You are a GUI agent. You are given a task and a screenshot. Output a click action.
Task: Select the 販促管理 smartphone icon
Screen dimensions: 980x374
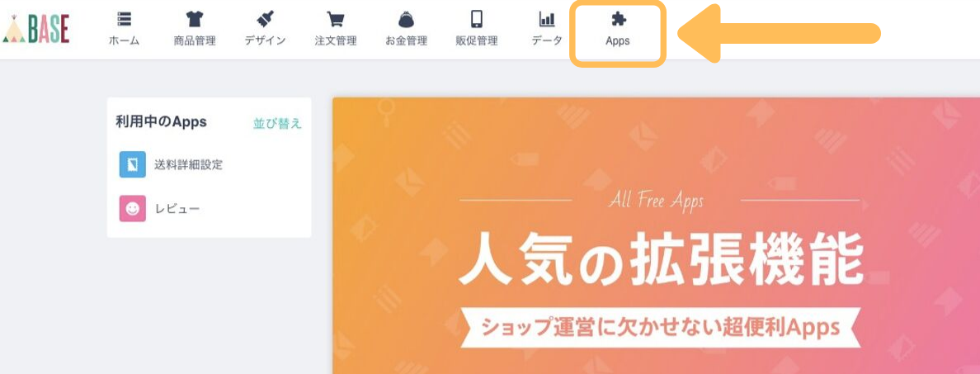point(476,19)
